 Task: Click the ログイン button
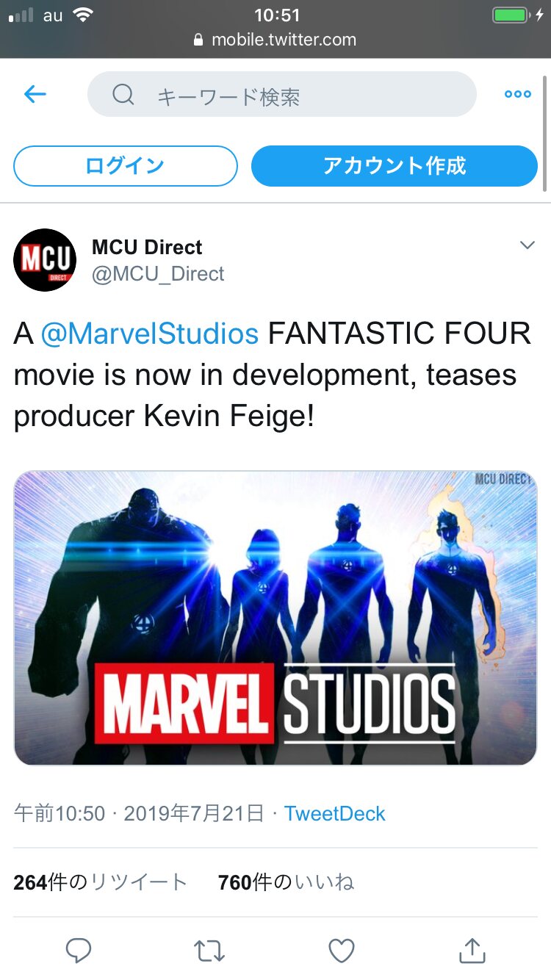[x=126, y=166]
